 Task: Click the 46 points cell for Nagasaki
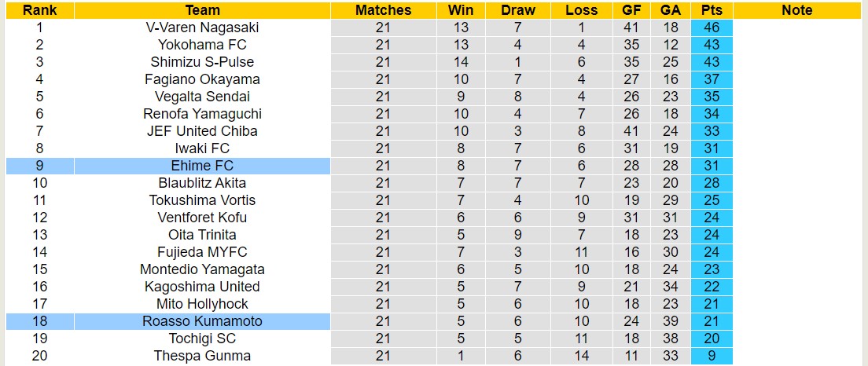(x=712, y=27)
